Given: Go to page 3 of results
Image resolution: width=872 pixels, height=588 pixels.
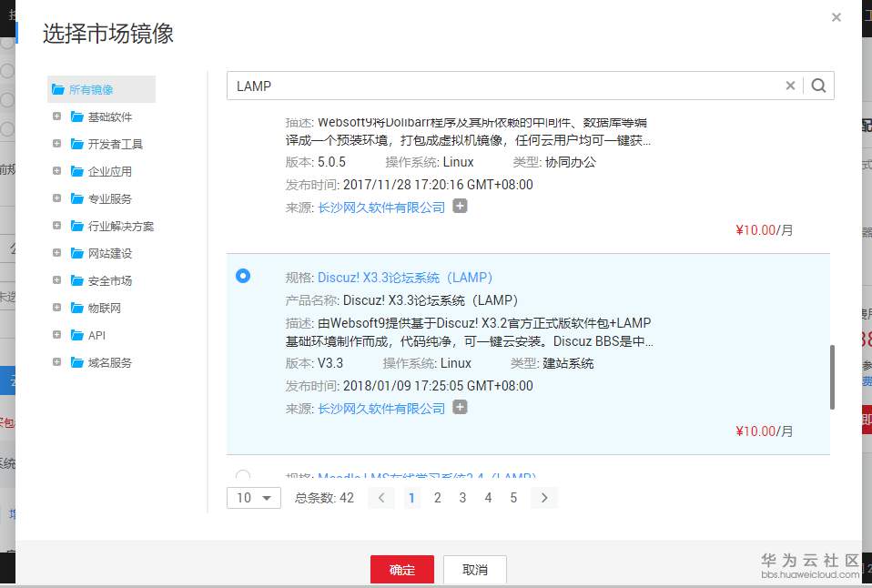Looking at the screenshot, I should coord(462,498).
